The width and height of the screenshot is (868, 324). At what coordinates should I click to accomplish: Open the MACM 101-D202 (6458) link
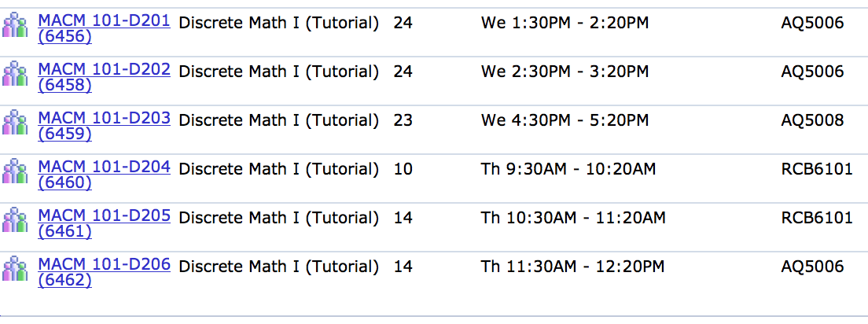pyautogui.click(x=104, y=78)
